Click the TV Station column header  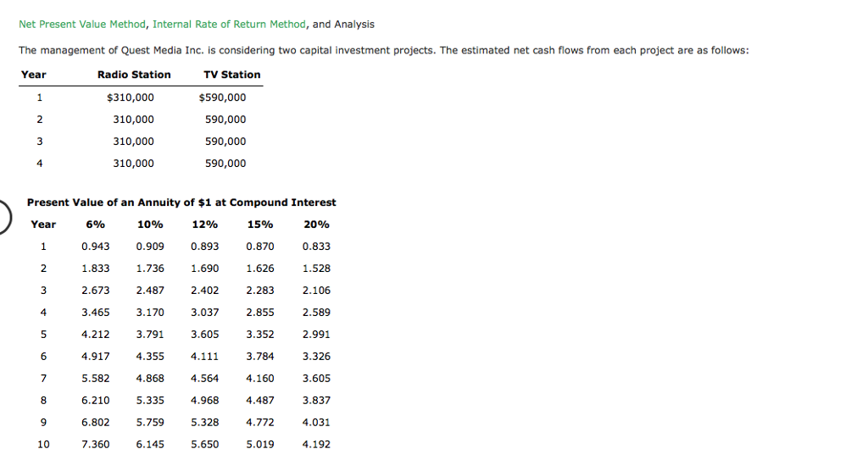click(x=232, y=75)
